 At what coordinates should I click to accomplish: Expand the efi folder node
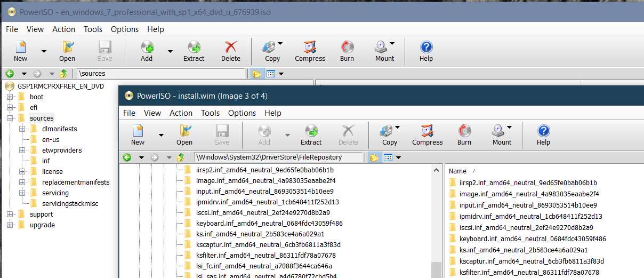click(x=10, y=108)
